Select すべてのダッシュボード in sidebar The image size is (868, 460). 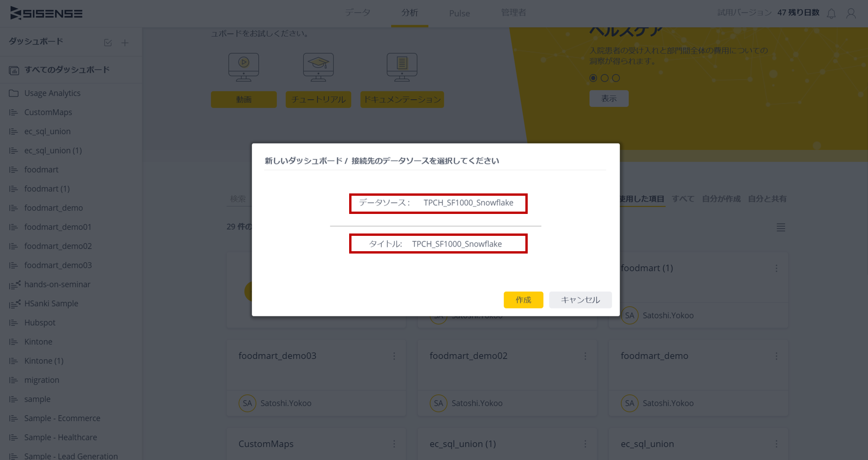coord(67,70)
